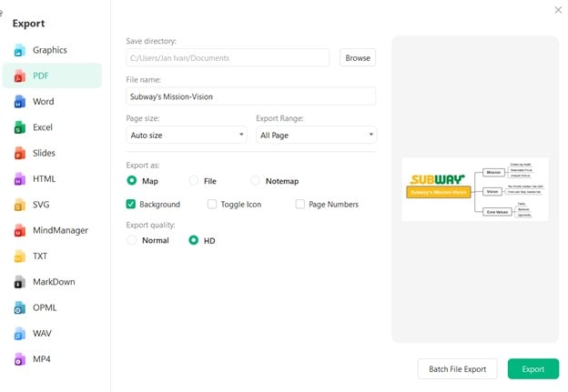
Task: Click the HTML file icon
Action: pos(20,179)
